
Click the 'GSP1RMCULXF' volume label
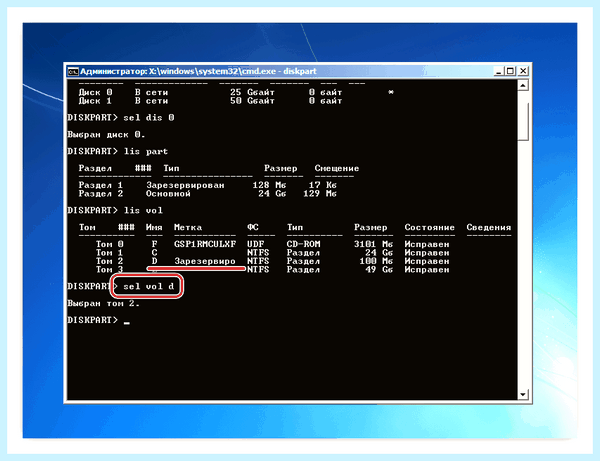tap(205, 244)
